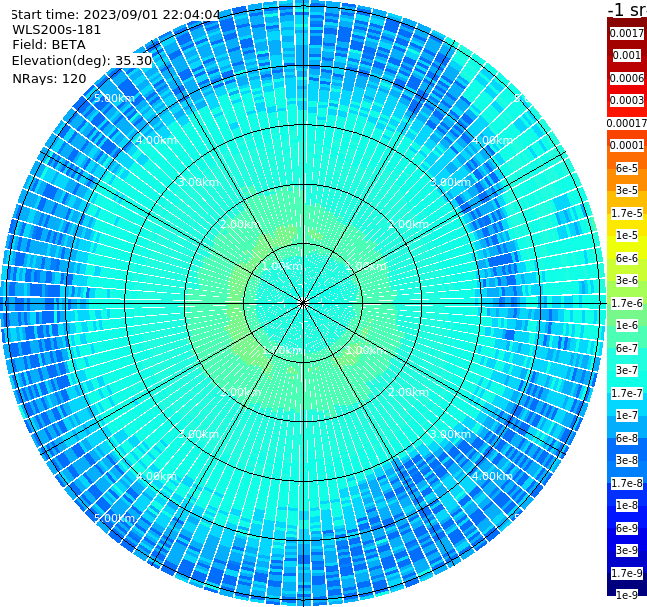
Task: Select the 1e-9 colorbar bottom label
Action: (627, 595)
